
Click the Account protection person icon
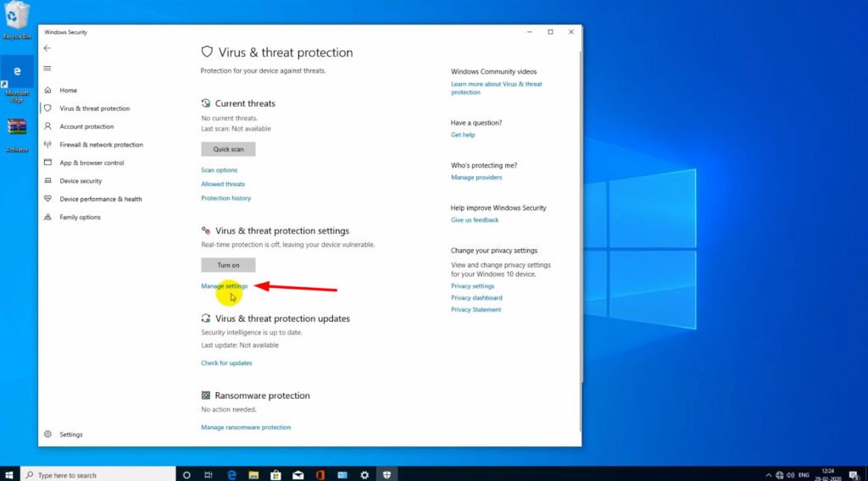pyautogui.click(x=47, y=126)
